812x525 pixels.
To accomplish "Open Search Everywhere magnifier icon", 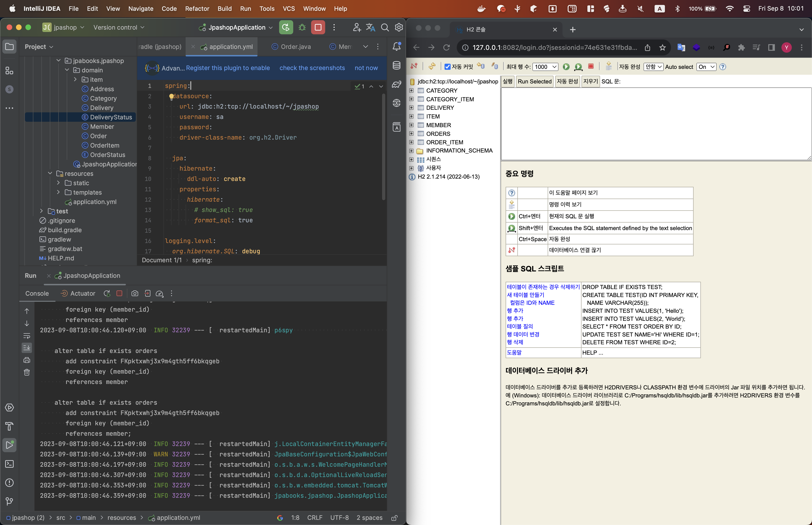I will click(385, 27).
